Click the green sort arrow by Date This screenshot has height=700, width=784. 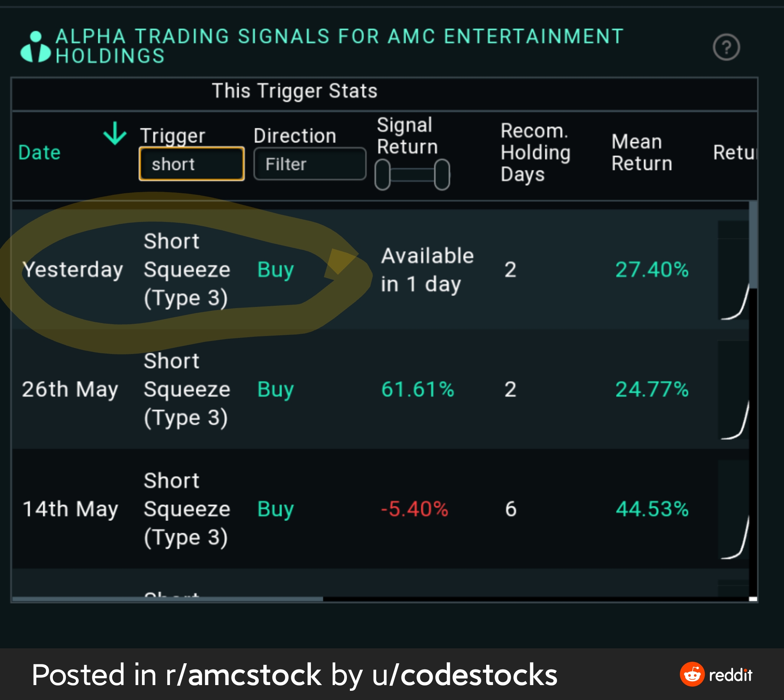114,134
